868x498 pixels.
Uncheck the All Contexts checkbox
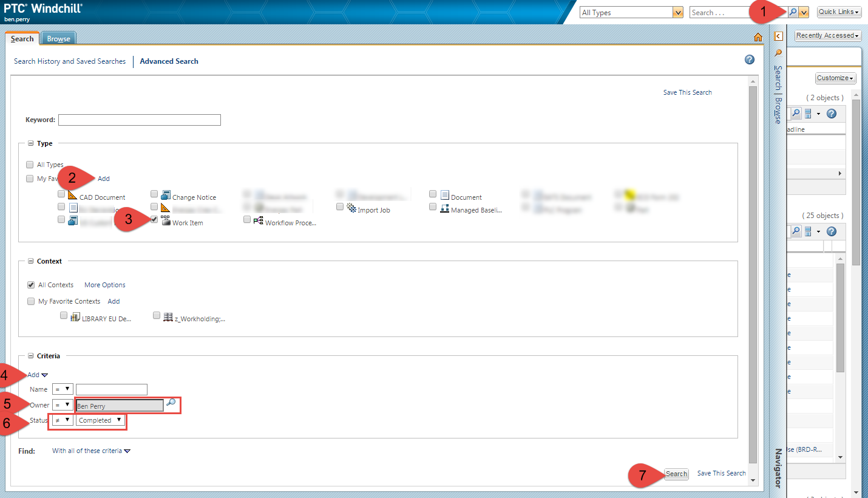pyautogui.click(x=31, y=284)
